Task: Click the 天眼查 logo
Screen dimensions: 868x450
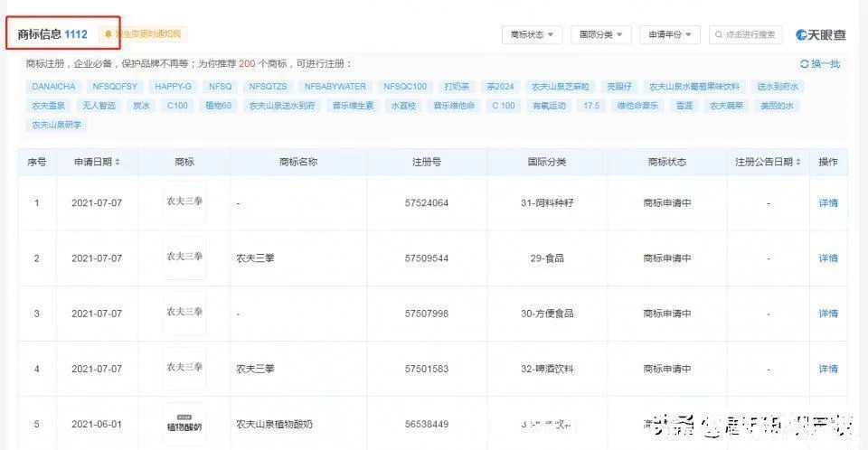Action: point(820,35)
